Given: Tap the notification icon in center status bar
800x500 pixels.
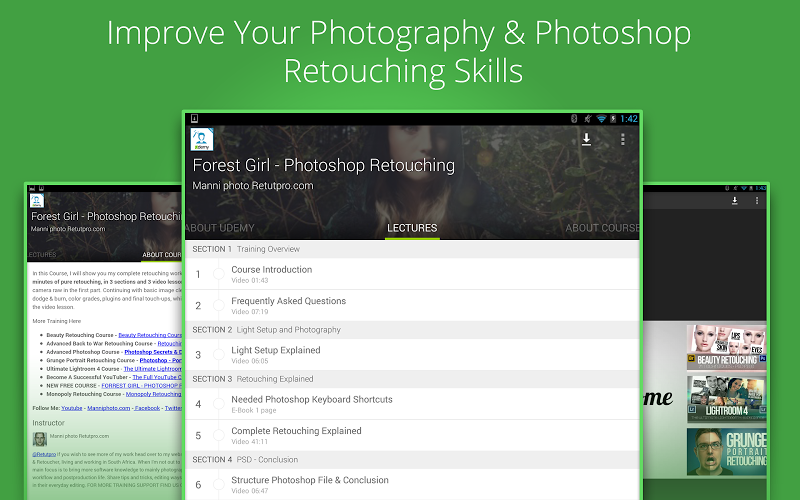Looking at the screenshot, I should tap(194, 118).
